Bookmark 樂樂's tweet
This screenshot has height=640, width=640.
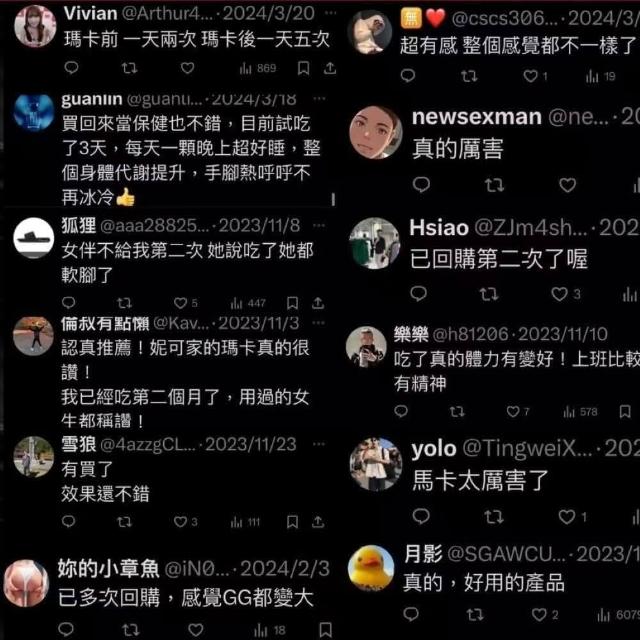point(625,411)
